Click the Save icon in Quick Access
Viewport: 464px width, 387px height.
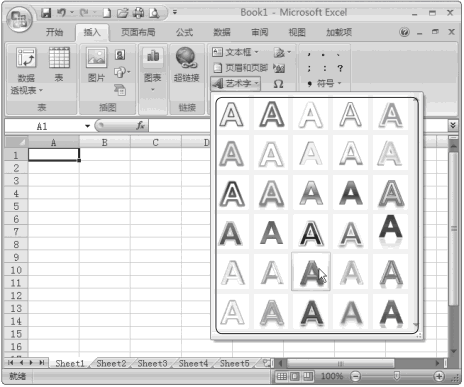coord(46,13)
